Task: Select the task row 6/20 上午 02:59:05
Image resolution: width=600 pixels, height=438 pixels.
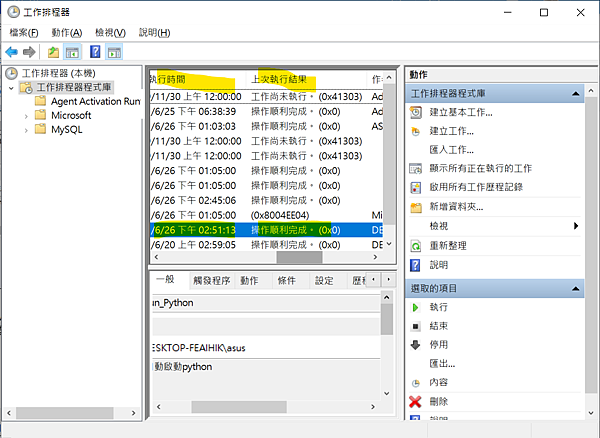Action: point(267,245)
